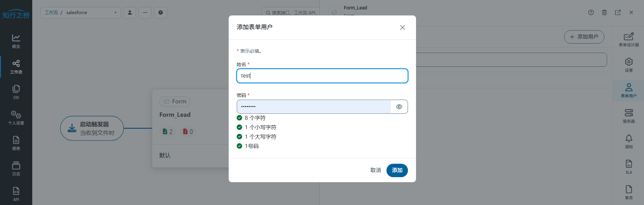644x205 pixels.
Task: Open the 概览 overview in sidebar
Action: [16, 41]
